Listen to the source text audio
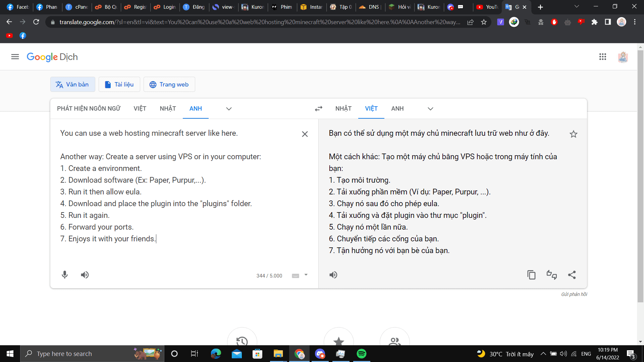Viewport: 644px width, 362px height. point(85,275)
